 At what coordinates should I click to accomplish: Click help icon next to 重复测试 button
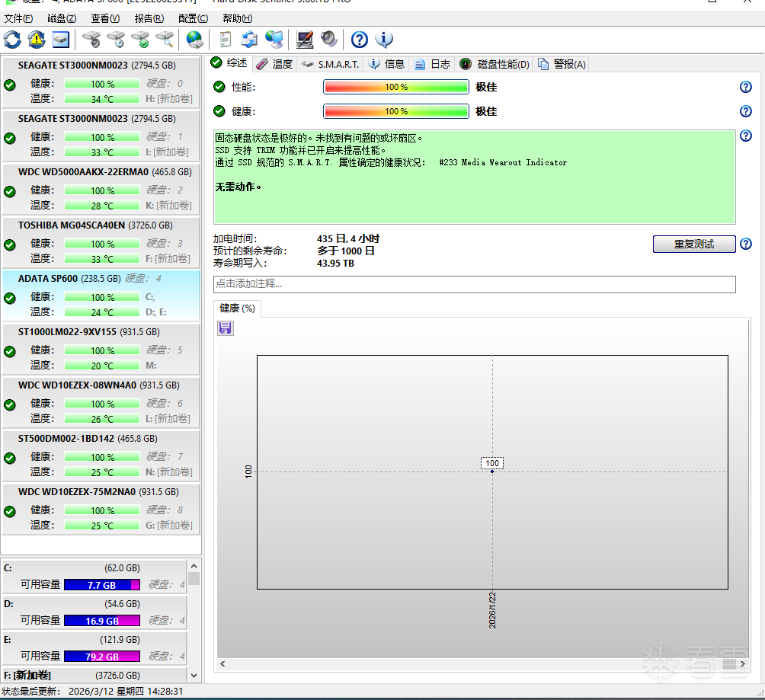[746, 245]
